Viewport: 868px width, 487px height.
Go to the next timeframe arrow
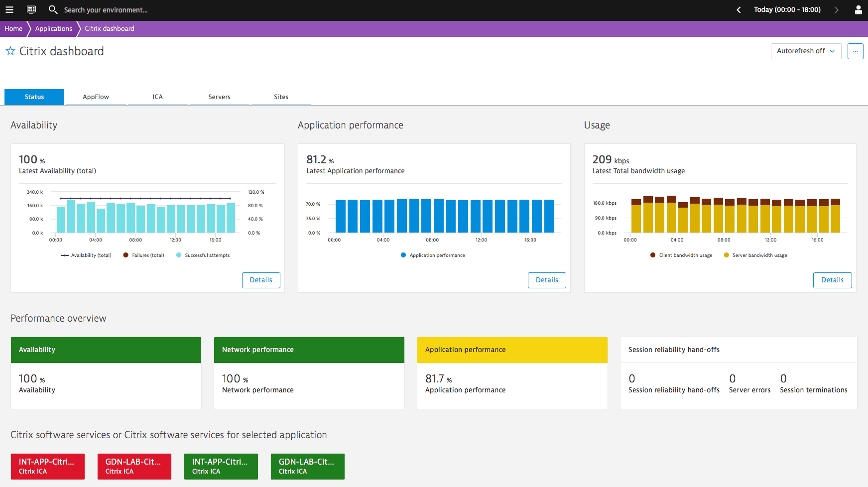point(837,10)
